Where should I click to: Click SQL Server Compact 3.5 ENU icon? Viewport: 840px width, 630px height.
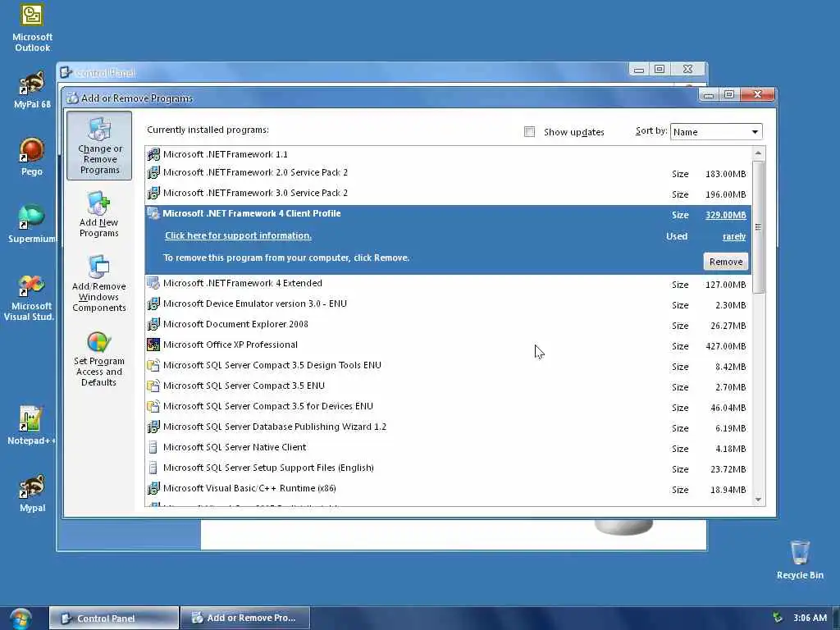point(153,386)
